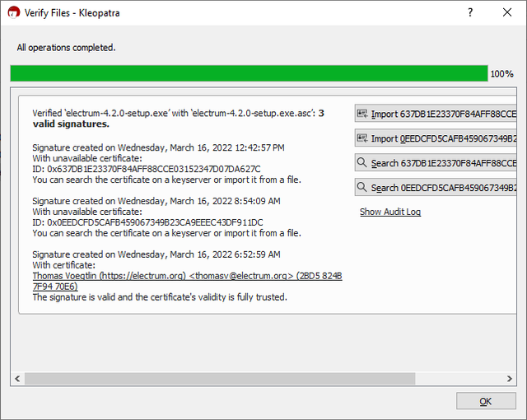Viewport: 527px width, 420px height.
Task: Click 'signature is valid and fully trusted' text
Action: click(160, 297)
